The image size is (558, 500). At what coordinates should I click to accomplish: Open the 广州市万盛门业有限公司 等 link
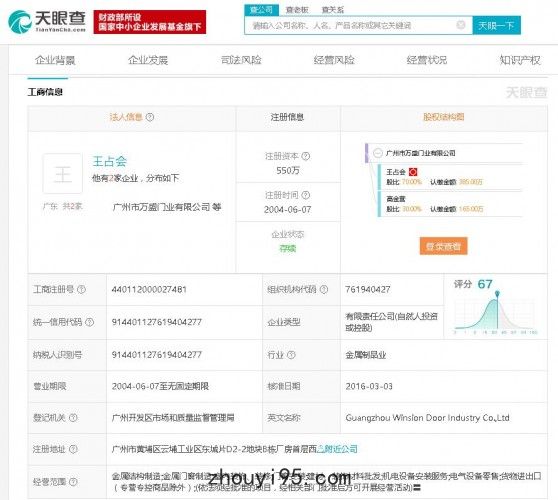coord(167,207)
